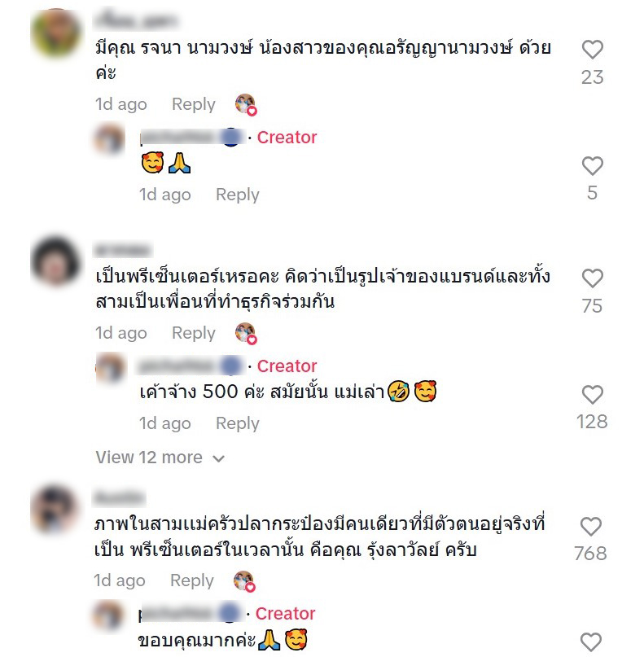Screen dimensions: 644x657
Task: Like the comment with 75 likes
Action: click(592, 278)
